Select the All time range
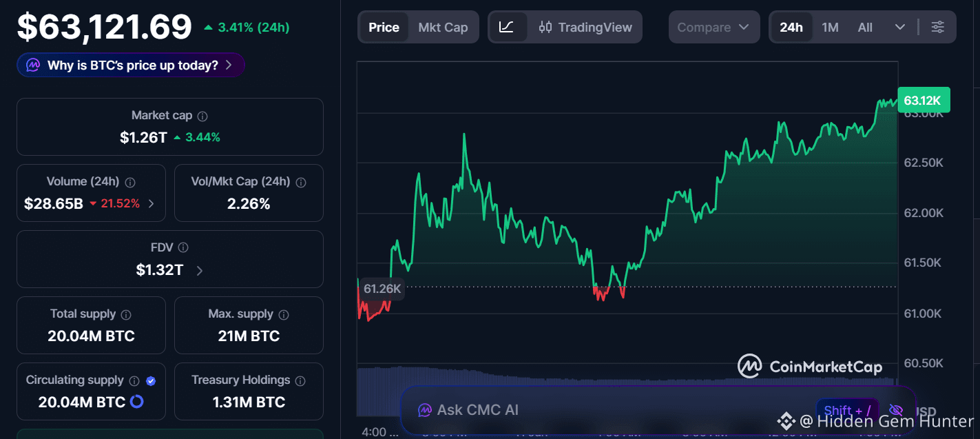The image size is (980, 439). tap(865, 28)
